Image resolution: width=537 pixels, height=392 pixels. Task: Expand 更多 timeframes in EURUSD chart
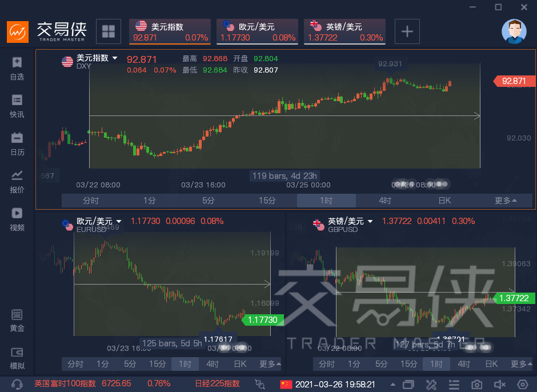tap(270, 364)
